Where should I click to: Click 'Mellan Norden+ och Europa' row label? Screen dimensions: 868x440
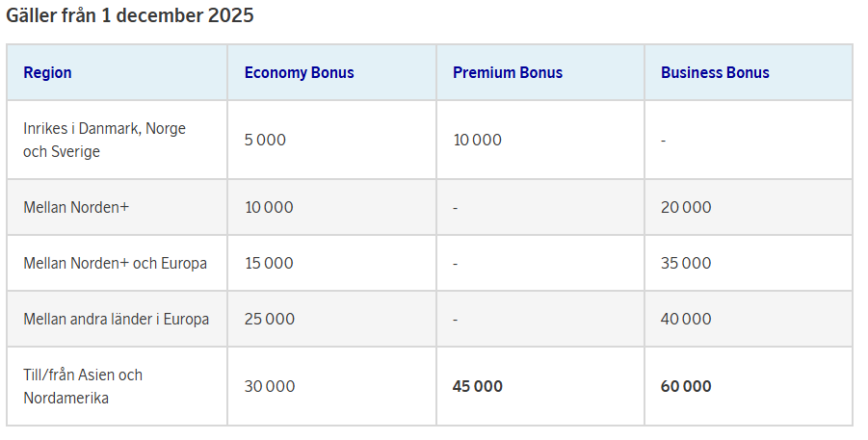tap(115, 263)
